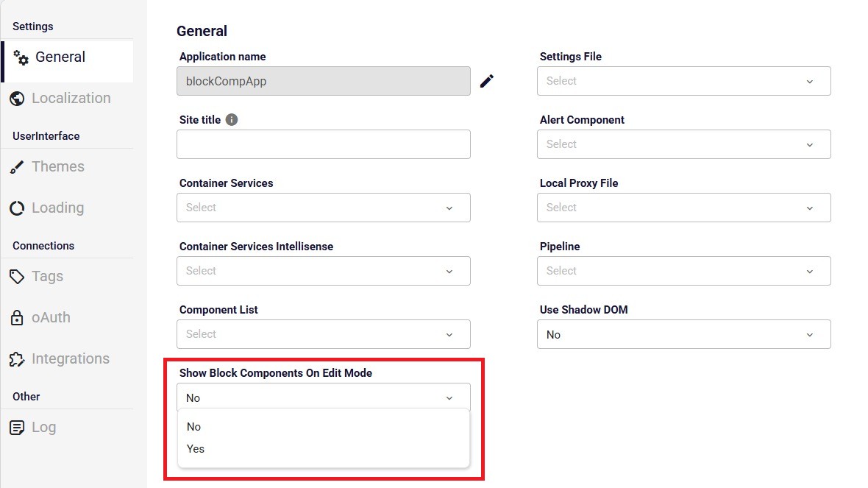Open the Use Shadow DOM dropdown
Screen dimensions: 868x488
tap(683, 334)
